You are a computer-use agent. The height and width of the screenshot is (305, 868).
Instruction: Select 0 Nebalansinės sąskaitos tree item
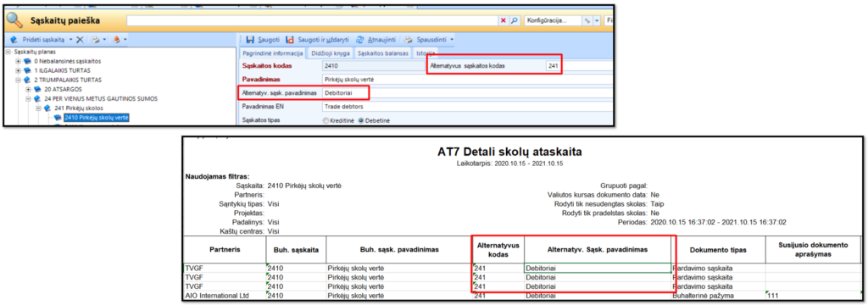pos(68,61)
